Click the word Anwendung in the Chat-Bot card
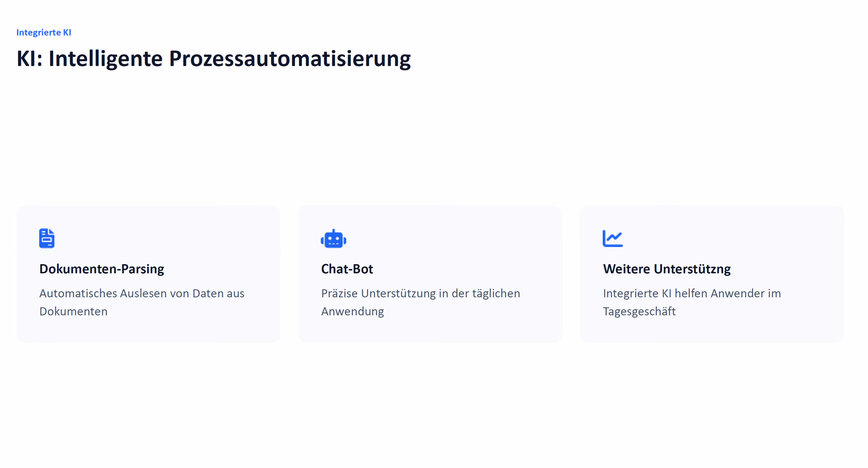The height and width of the screenshot is (468, 868). point(353,311)
